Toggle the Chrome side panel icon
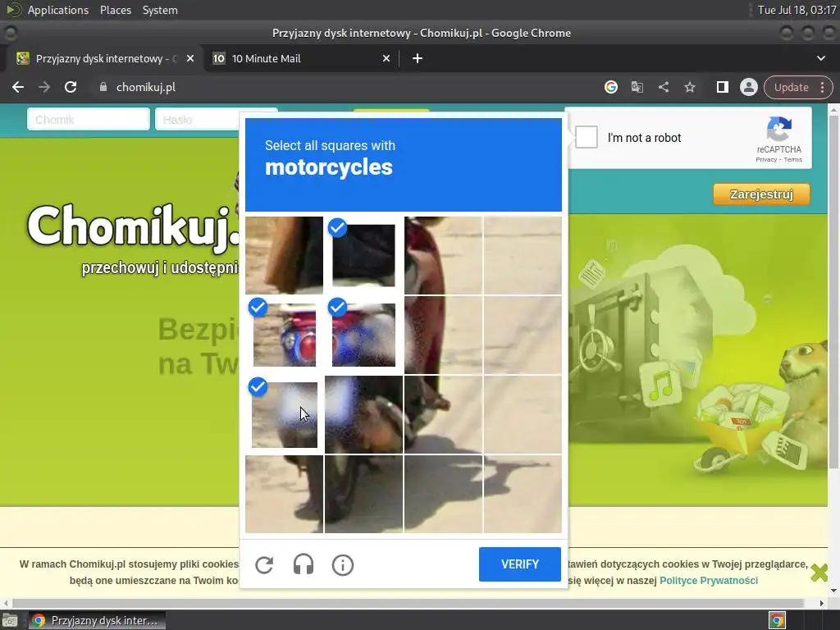The height and width of the screenshot is (630, 840). click(722, 87)
